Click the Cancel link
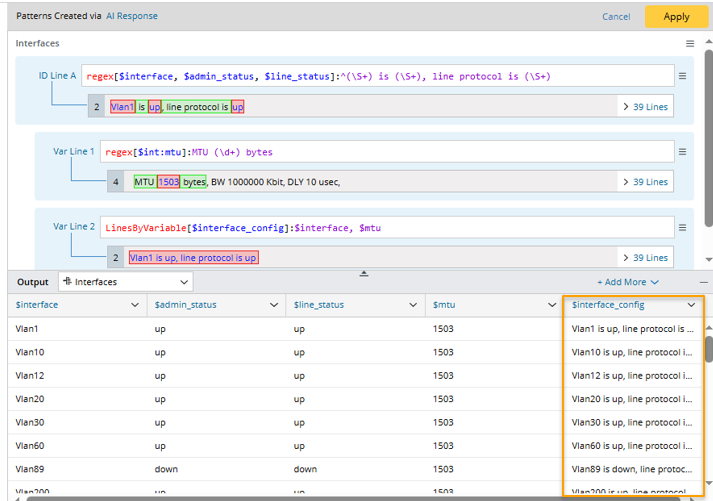Viewport: 713px width, 501px height. click(616, 16)
